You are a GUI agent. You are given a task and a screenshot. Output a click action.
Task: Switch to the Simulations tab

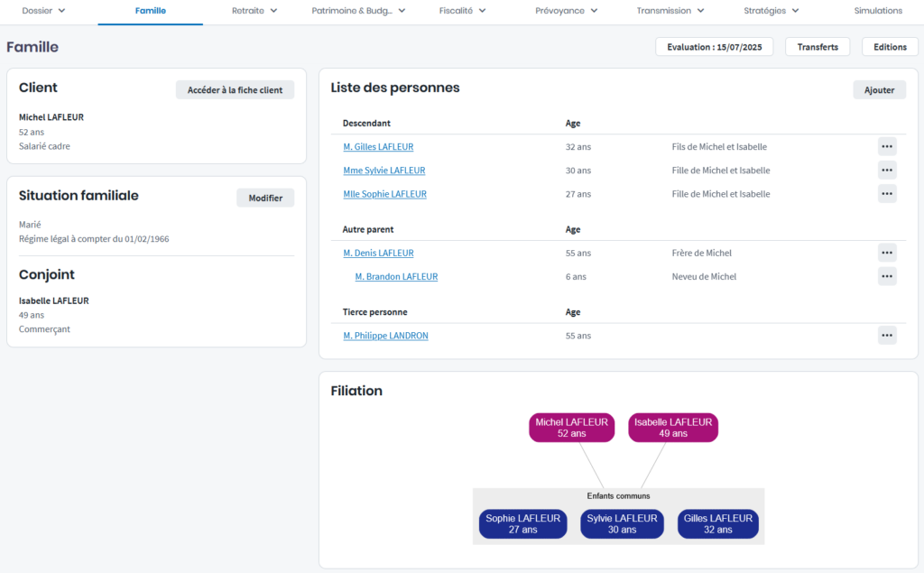point(877,11)
